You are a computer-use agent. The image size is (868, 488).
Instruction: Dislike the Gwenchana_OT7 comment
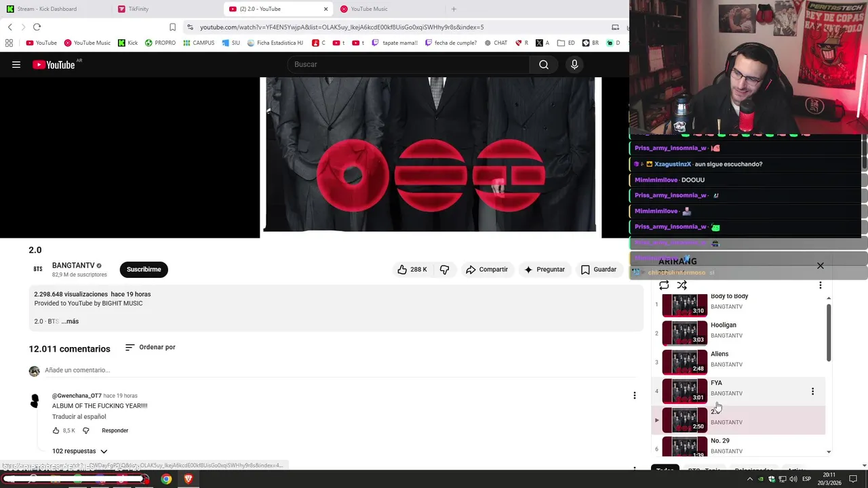coord(85,430)
